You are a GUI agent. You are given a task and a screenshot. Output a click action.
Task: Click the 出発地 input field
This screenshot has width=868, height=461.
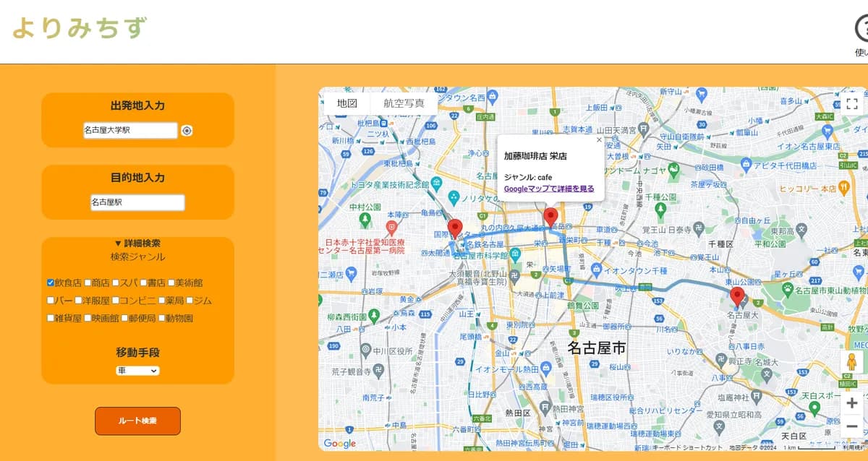coord(130,131)
